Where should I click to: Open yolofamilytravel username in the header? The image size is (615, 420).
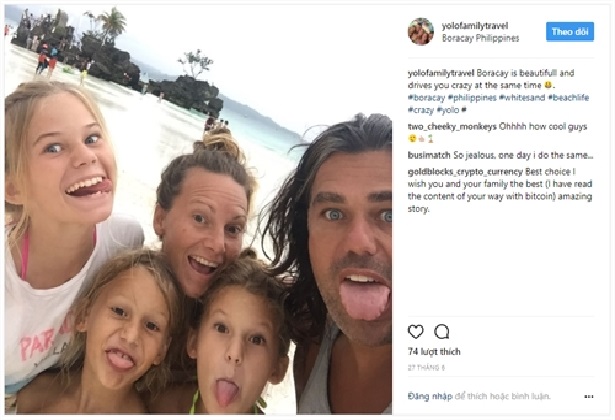[475, 26]
